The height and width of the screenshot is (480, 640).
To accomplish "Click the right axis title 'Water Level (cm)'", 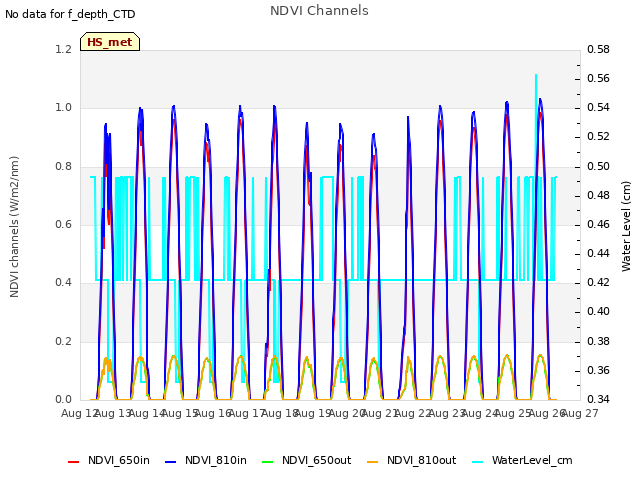I will coord(626,227).
